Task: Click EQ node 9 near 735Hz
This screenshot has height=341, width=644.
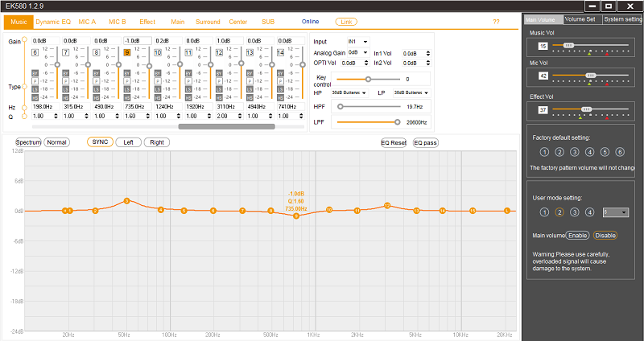Action: (296, 216)
